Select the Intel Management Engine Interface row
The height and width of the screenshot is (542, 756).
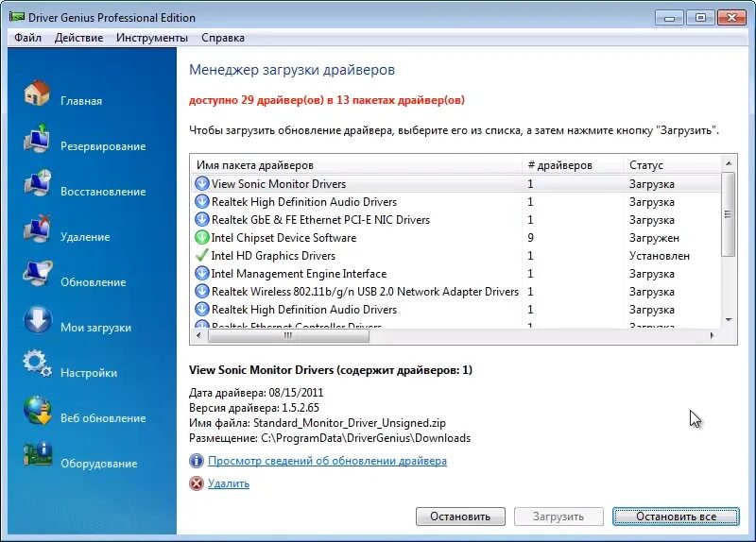[455, 274]
